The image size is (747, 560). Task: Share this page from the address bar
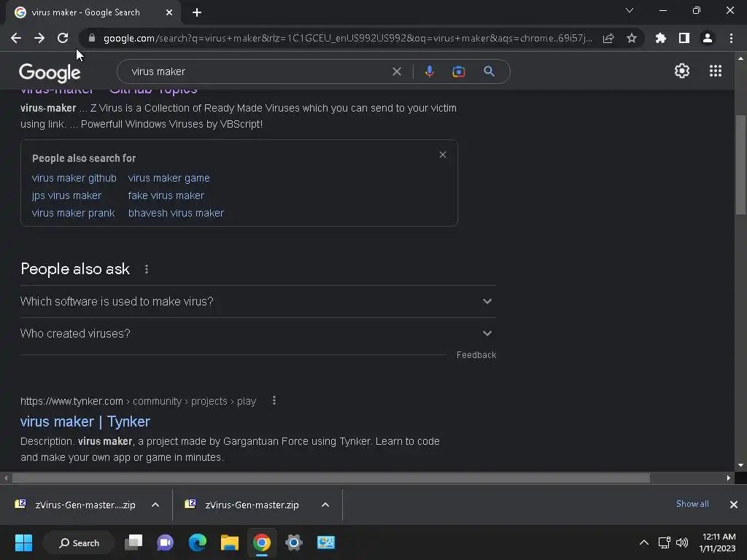pyautogui.click(x=608, y=38)
